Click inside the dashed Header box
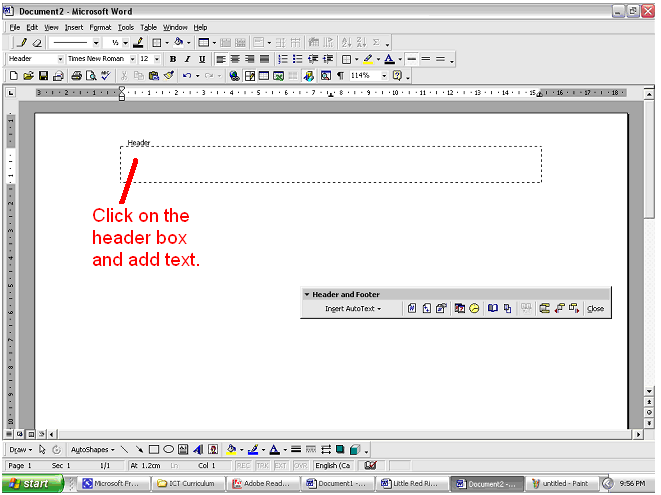 point(331,164)
